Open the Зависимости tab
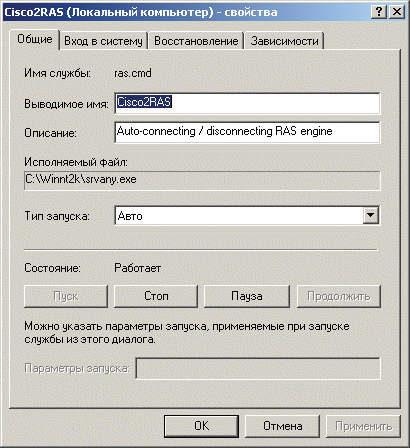The width and height of the screenshot is (410, 448). click(x=284, y=41)
